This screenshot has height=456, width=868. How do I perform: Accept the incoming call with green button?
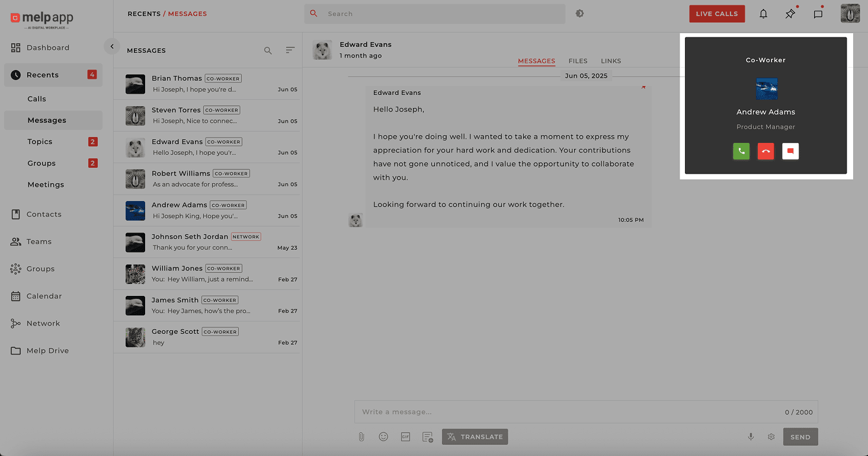tap(741, 151)
